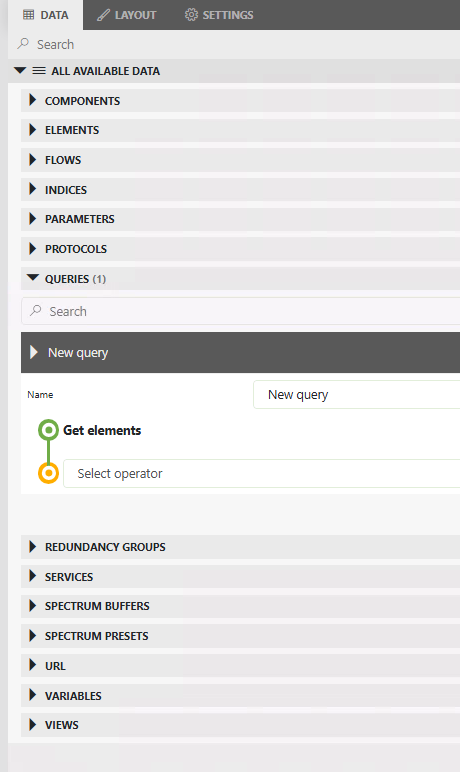Expand the New query header arrow
Viewport: 460px width, 772px height.
34,352
